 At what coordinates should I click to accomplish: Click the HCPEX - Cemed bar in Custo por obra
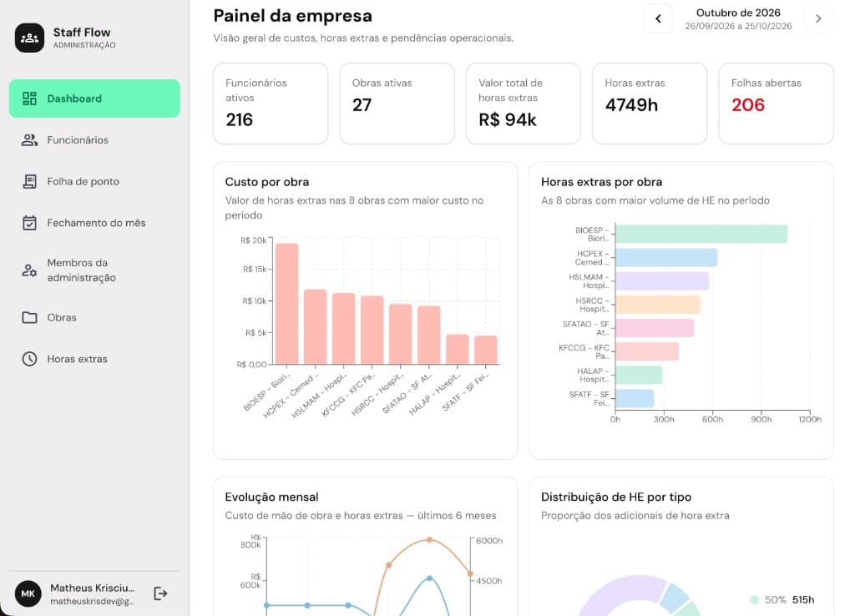315,326
